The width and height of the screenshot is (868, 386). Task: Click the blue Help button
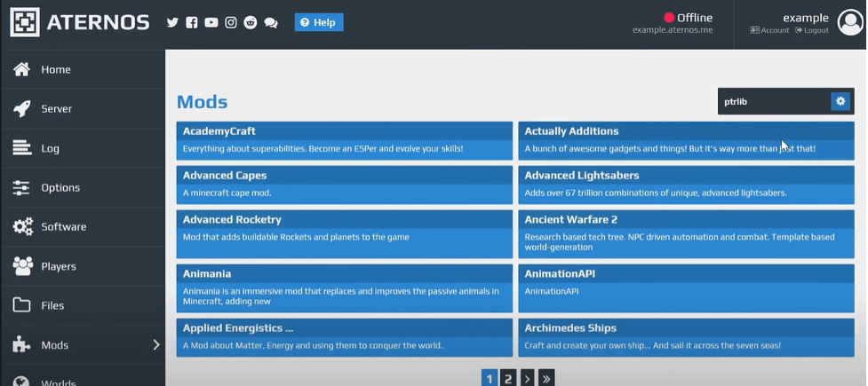coord(319,23)
